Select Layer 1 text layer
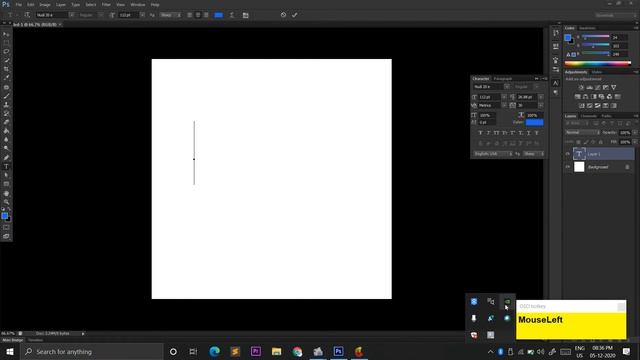Viewport: 640px width, 360px height. point(603,154)
